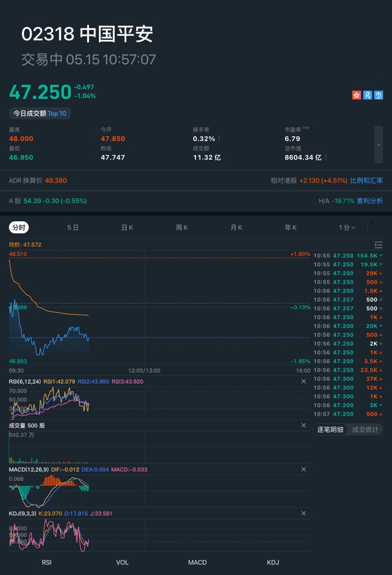392x575 pixels.
Task: Close the RSI indicator panel
Action: click(304, 381)
